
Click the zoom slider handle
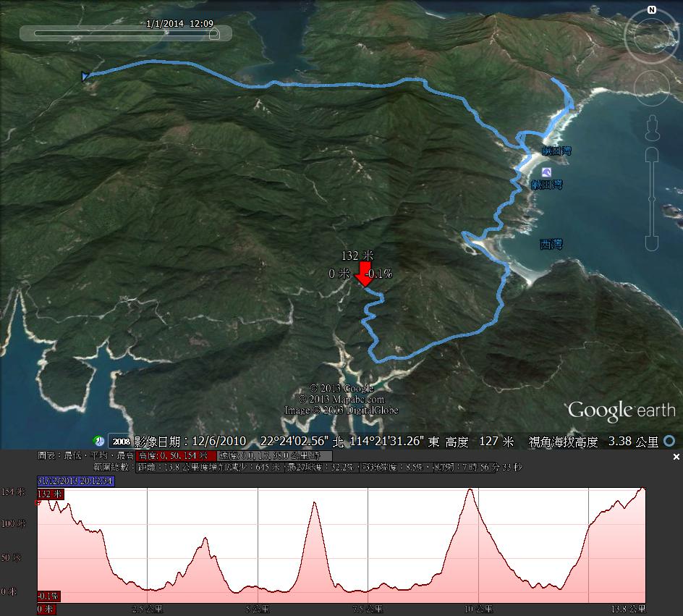tap(652, 199)
